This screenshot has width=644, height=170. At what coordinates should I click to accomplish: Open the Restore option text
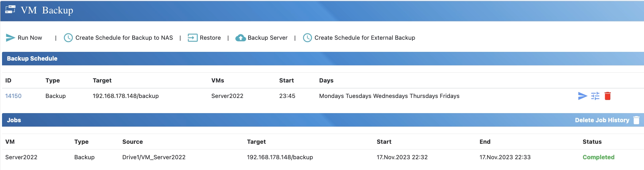[210, 38]
